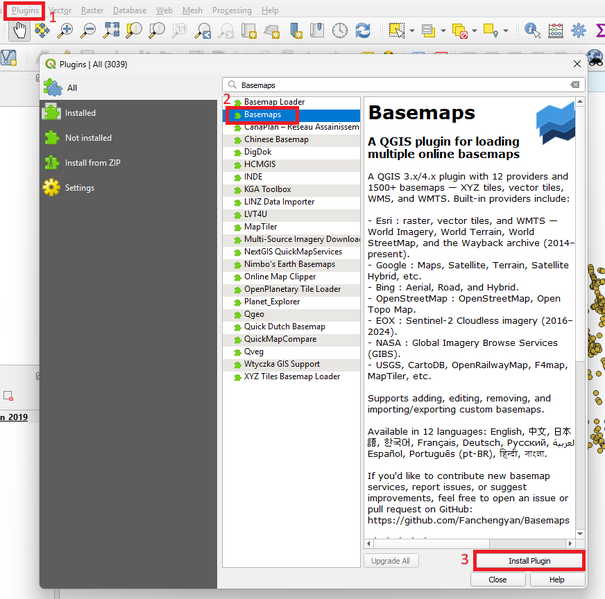The image size is (605, 599).
Task: Open the Web menu
Action: [x=164, y=10]
